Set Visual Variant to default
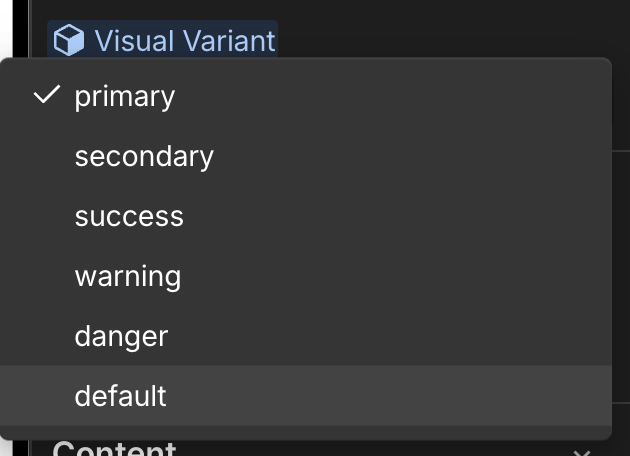 [120, 396]
